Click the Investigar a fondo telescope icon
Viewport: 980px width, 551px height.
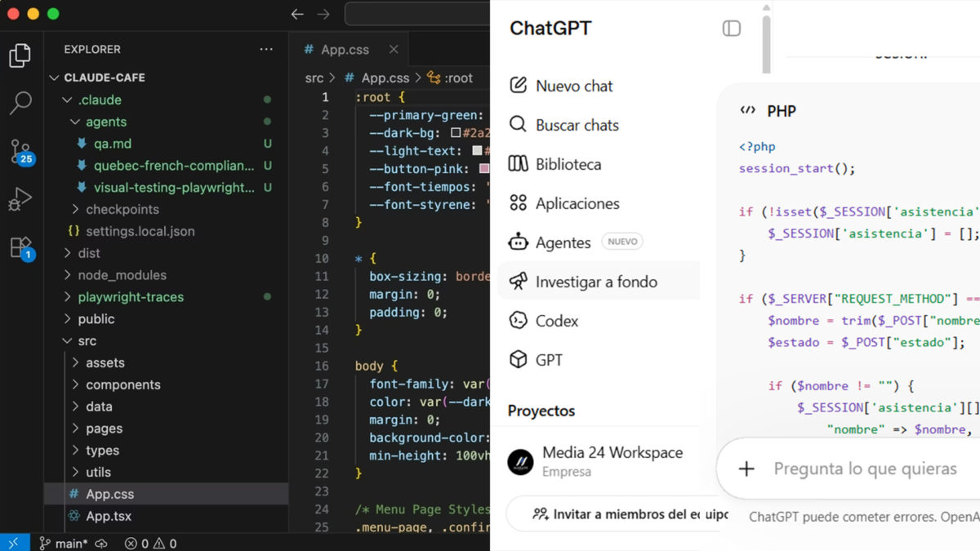(x=518, y=281)
